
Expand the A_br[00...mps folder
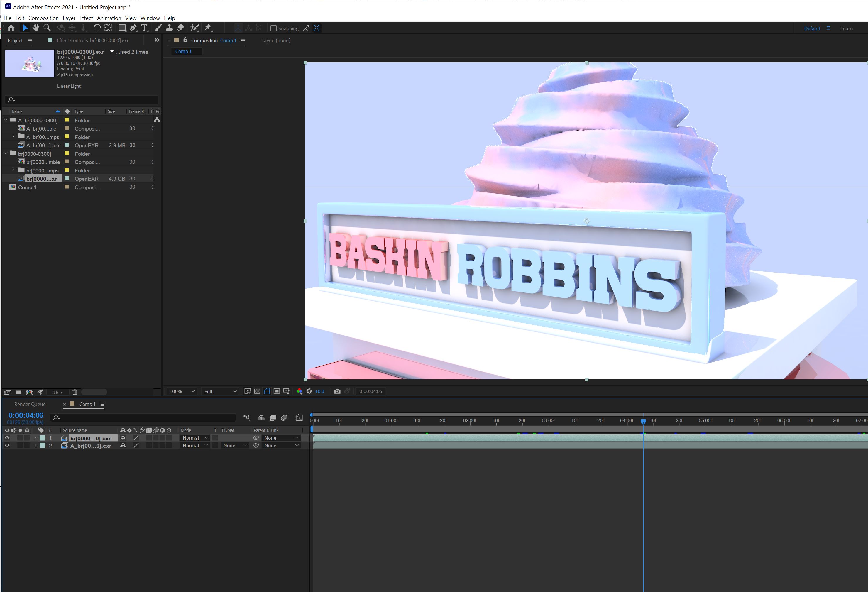coord(13,137)
